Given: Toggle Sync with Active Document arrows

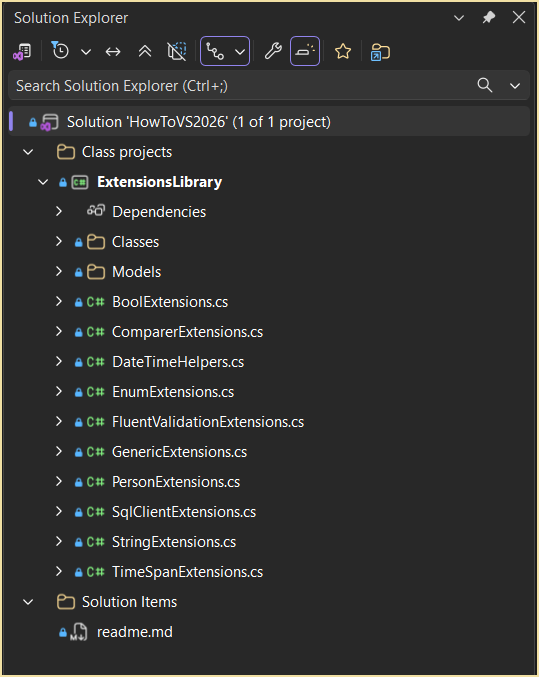Looking at the screenshot, I should (113, 52).
